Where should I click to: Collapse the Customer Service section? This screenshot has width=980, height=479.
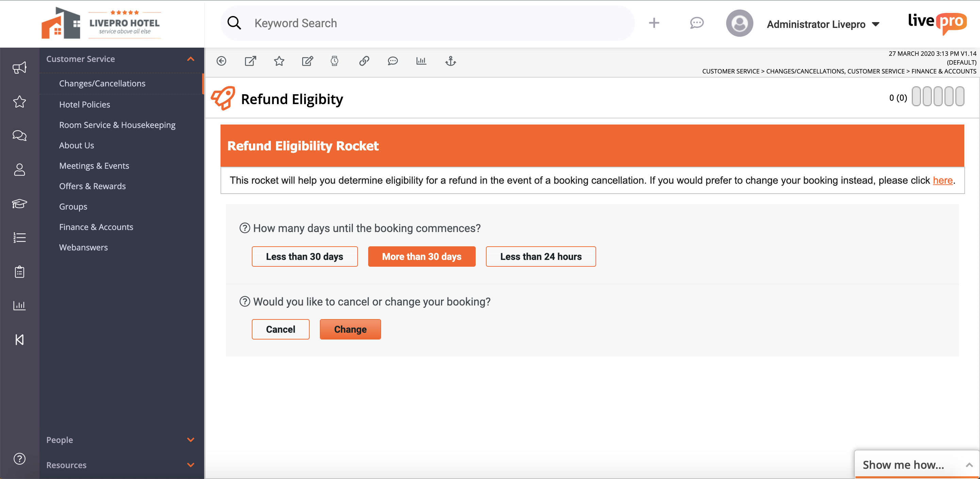tap(191, 59)
